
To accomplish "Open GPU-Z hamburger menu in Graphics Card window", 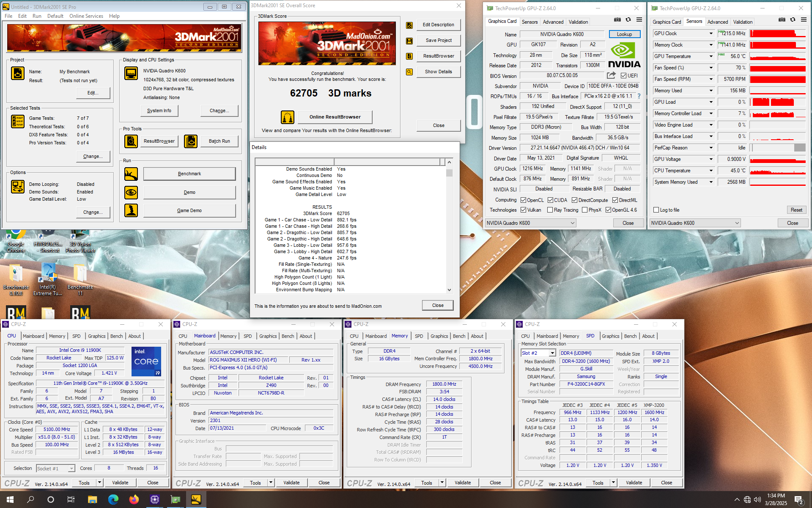I will [x=639, y=19].
